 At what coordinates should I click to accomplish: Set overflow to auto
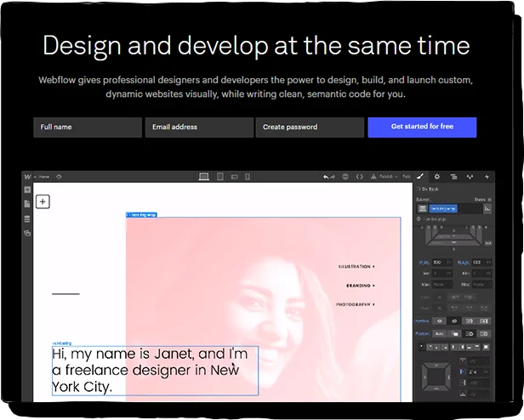tap(483, 321)
